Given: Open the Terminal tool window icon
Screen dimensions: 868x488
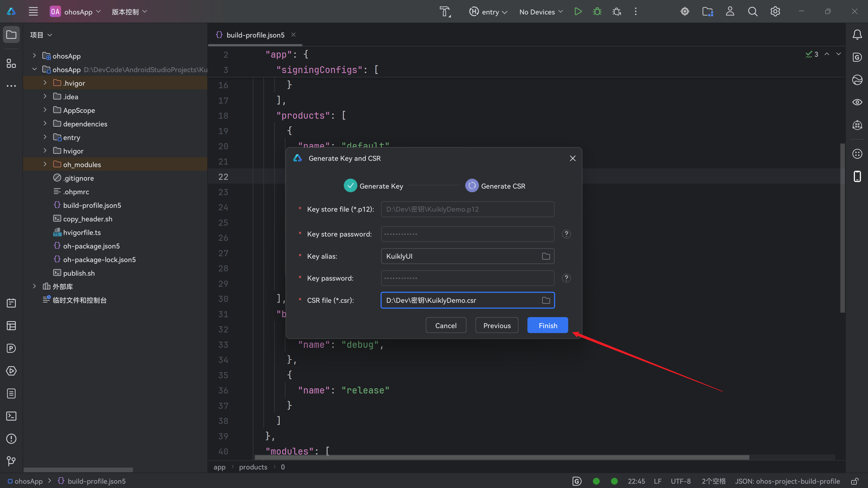Looking at the screenshot, I should click(x=11, y=416).
